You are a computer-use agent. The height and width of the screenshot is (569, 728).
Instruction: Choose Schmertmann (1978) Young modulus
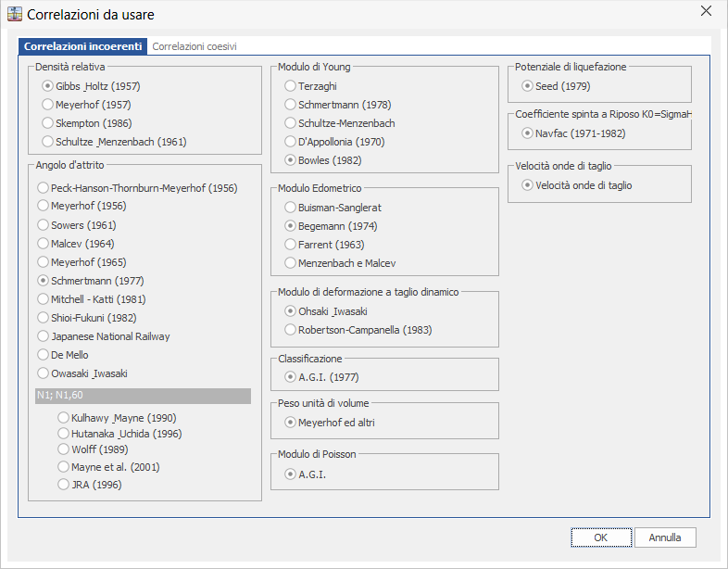[x=338, y=105]
